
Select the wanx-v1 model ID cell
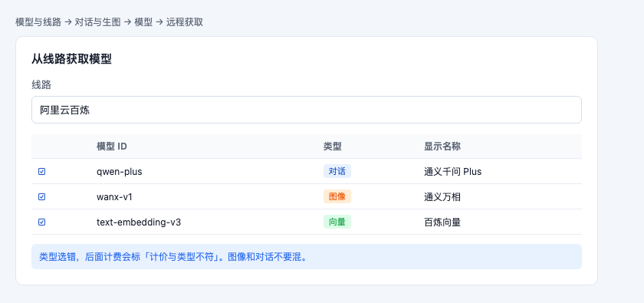pyautogui.click(x=114, y=197)
